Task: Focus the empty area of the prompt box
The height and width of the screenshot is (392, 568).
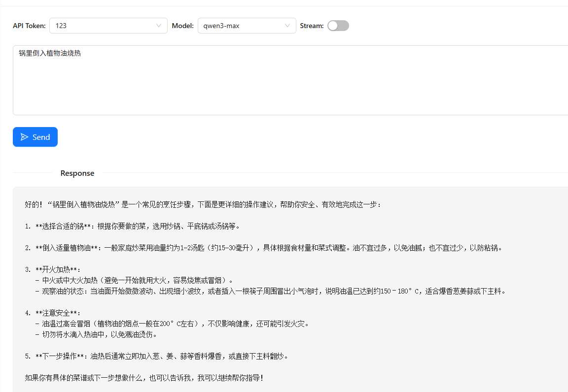Action: pos(286,89)
